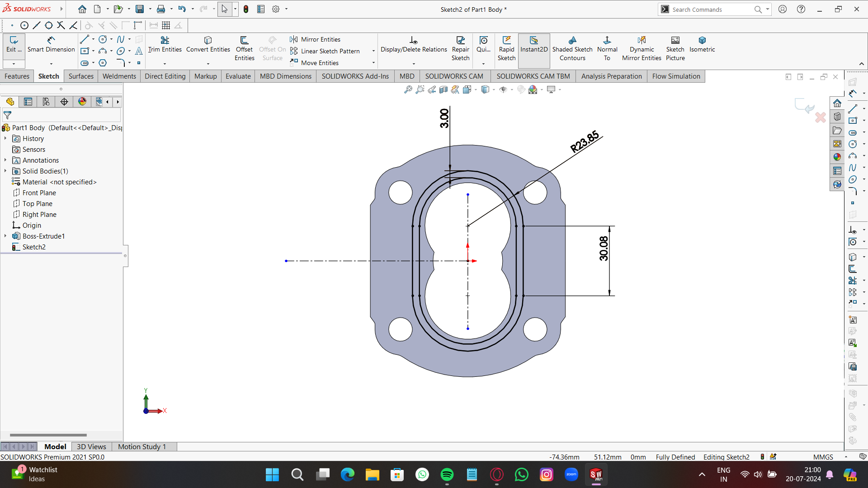Click Move Entities
This screenshot has height=488, width=868.
315,63
